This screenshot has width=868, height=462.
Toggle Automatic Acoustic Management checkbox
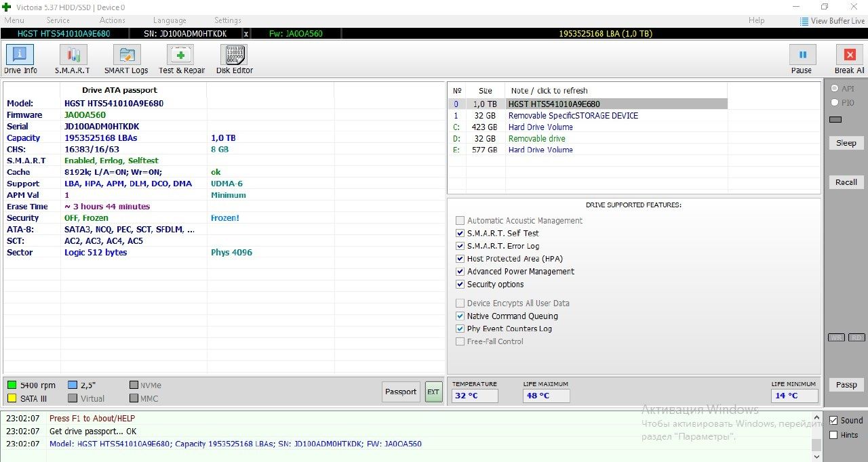[x=460, y=221]
